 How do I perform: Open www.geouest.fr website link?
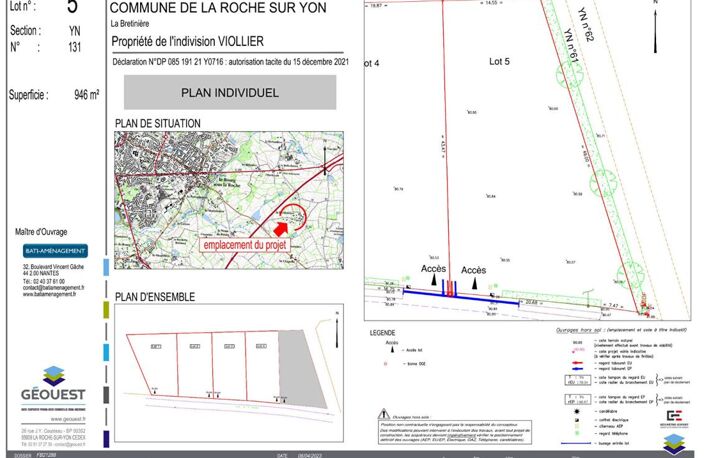pyautogui.click(x=68, y=419)
